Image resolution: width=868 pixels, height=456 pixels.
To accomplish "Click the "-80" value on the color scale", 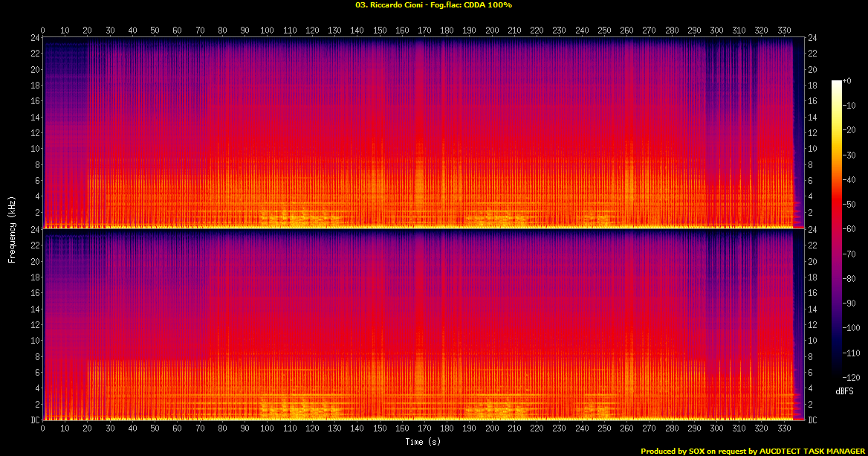I will tap(849, 279).
